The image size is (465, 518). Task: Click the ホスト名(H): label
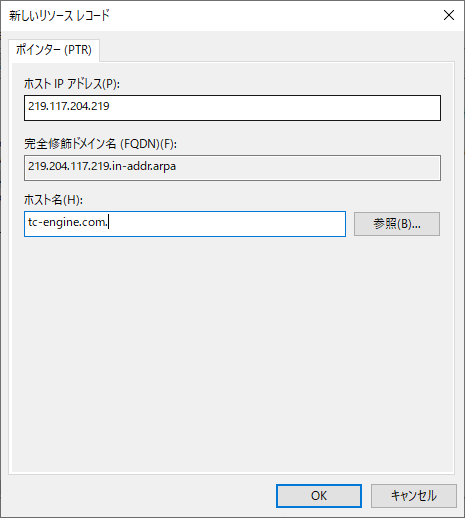[x=53, y=200]
